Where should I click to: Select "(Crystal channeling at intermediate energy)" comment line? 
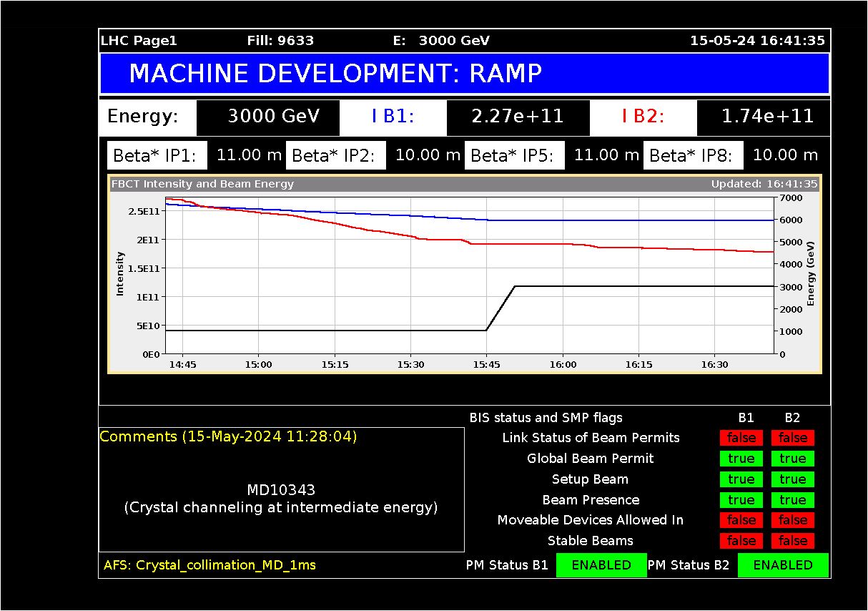click(x=281, y=508)
